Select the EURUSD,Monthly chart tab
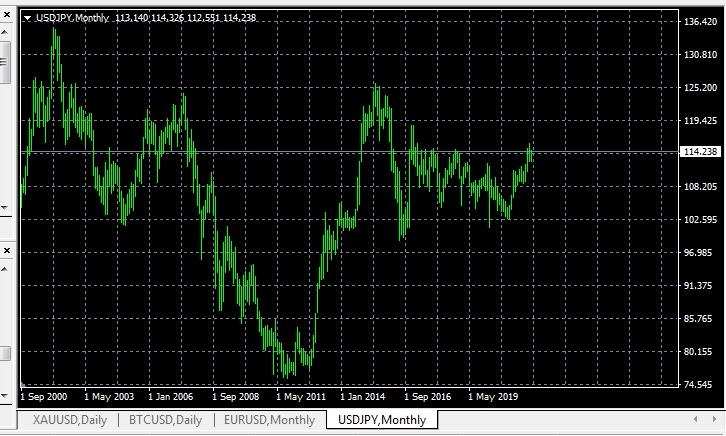Screen dimensions: 726x436 click(269, 420)
